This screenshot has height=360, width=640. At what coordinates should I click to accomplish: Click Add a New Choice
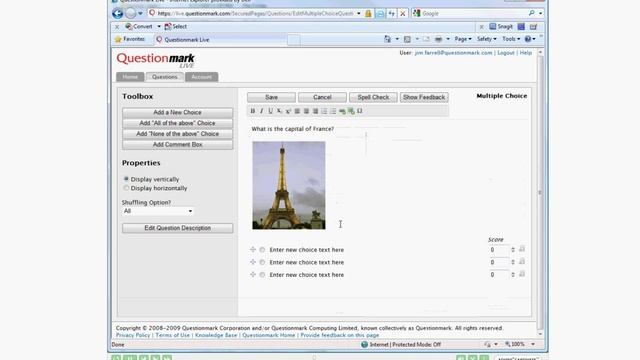(178, 112)
